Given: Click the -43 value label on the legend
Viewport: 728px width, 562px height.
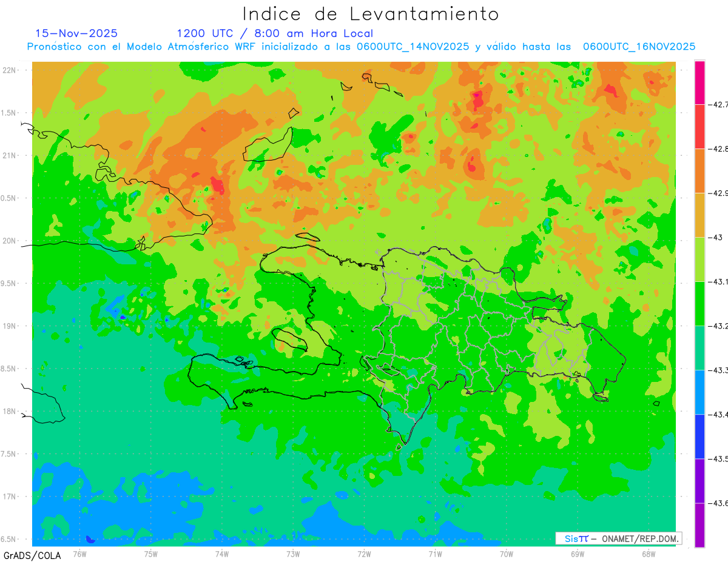Looking at the screenshot, I should pyautogui.click(x=718, y=238).
